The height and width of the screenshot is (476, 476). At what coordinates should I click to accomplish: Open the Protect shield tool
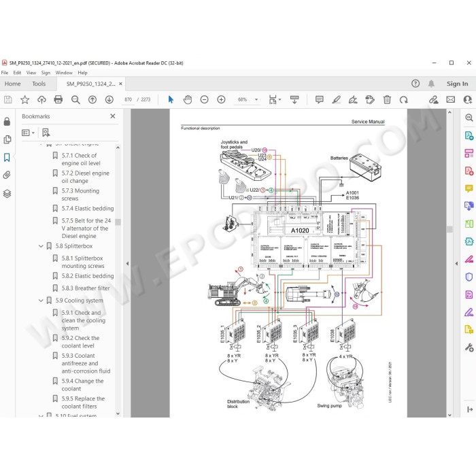tap(469, 277)
